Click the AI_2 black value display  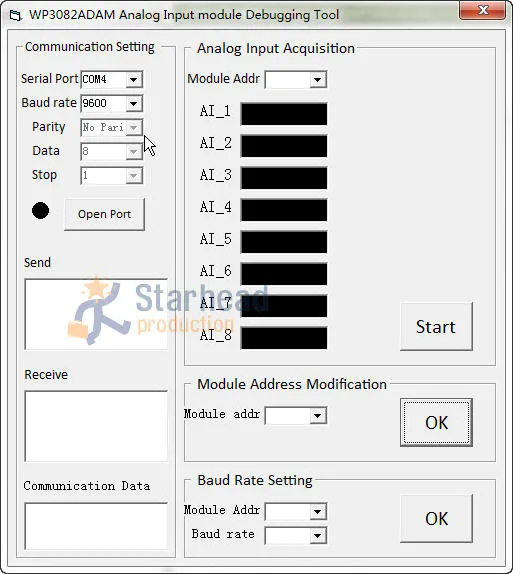coord(284,146)
